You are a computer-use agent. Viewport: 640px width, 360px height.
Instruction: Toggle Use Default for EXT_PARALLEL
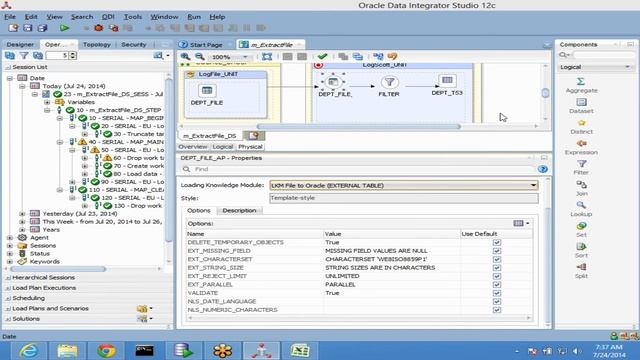click(497, 284)
